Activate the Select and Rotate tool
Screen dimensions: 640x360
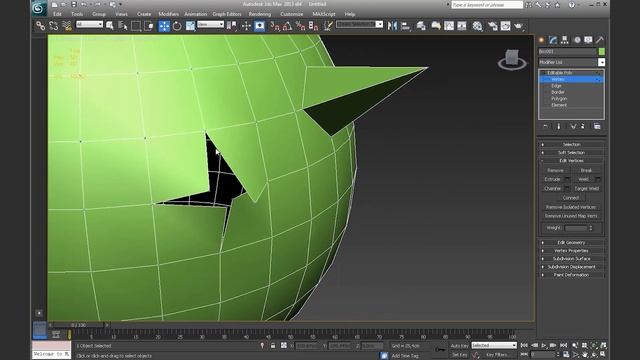point(177,26)
